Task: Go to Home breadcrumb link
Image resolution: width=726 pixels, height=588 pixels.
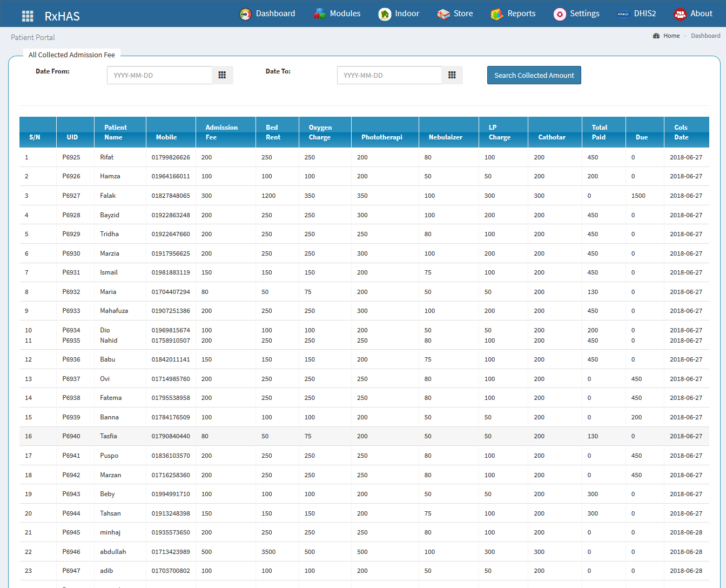Action: (671, 36)
